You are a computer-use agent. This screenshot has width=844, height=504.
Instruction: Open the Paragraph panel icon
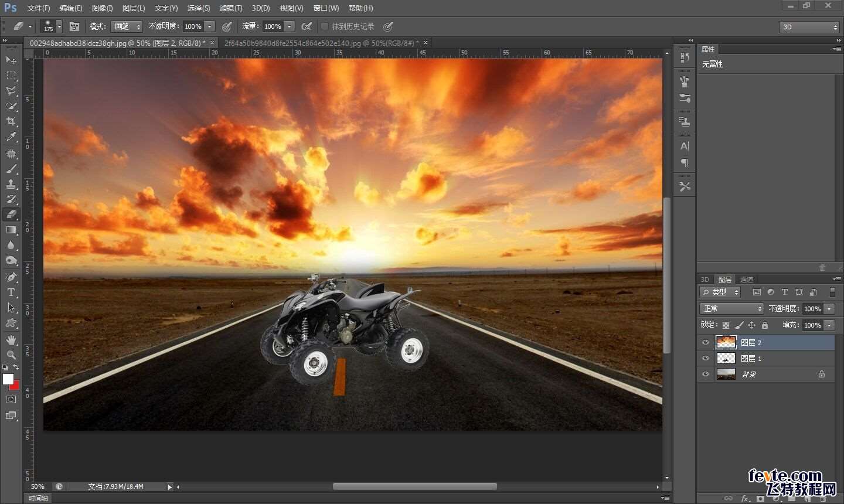tap(685, 162)
